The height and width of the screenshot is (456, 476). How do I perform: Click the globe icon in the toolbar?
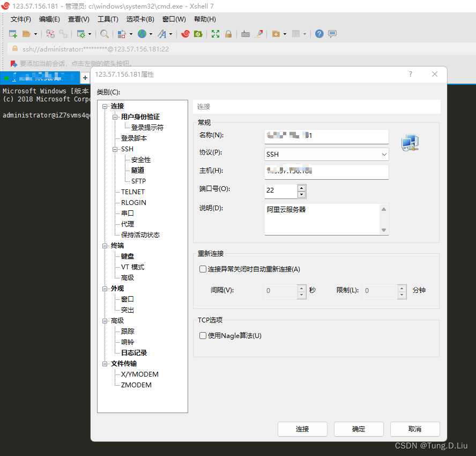pos(142,34)
